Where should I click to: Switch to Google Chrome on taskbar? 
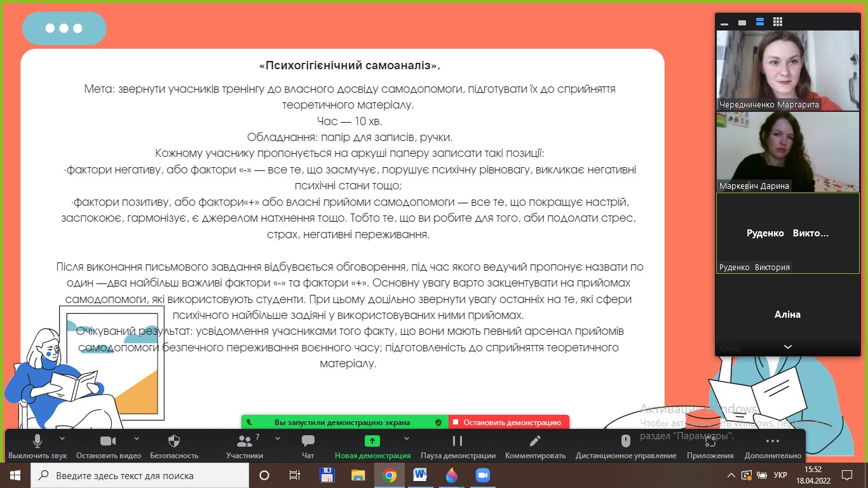pyautogui.click(x=390, y=475)
